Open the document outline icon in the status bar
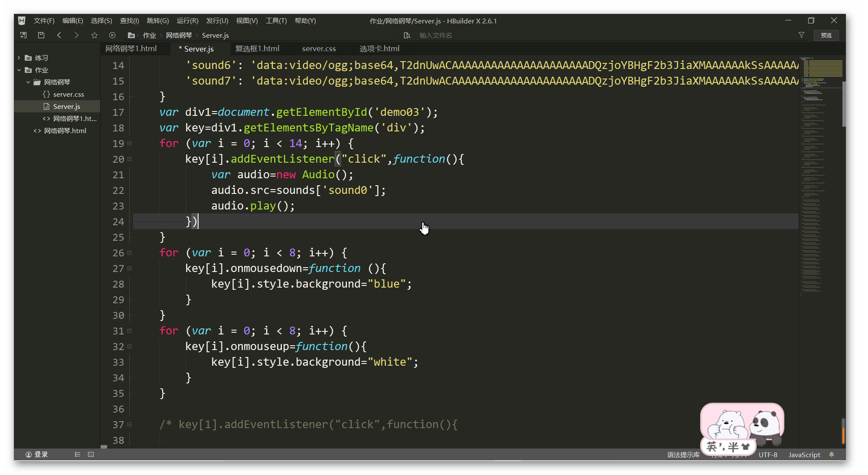The width and height of the screenshot is (868, 475). point(77,454)
